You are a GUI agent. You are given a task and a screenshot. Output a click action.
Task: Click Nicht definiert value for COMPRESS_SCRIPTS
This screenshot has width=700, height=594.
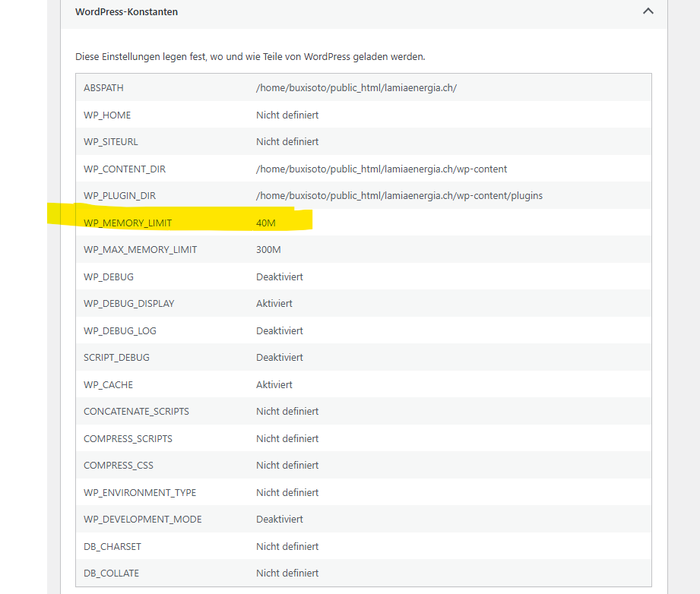click(x=287, y=439)
